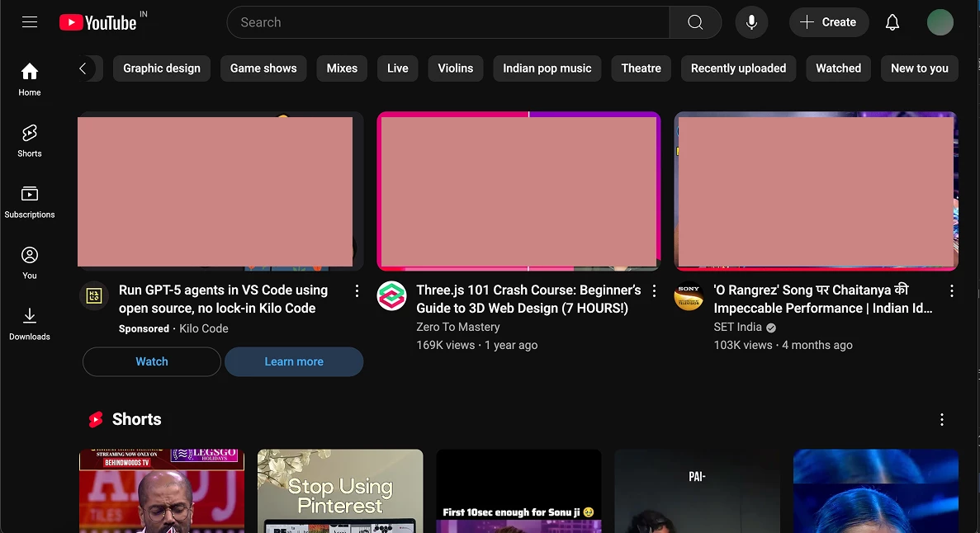Viewport: 980px width, 533px height.
Task: Open options for Three.js video
Action: point(654,290)
